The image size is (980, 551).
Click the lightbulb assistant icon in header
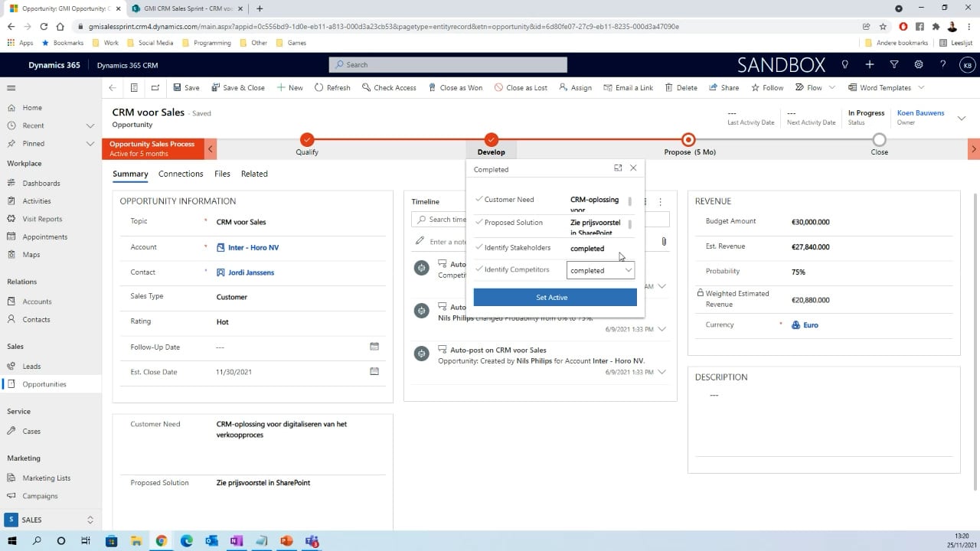(x=845, y=65)
